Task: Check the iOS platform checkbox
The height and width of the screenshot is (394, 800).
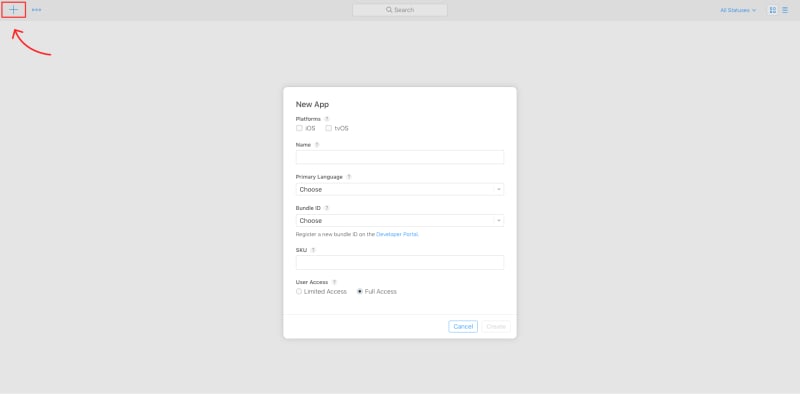Action: point(299,128)
